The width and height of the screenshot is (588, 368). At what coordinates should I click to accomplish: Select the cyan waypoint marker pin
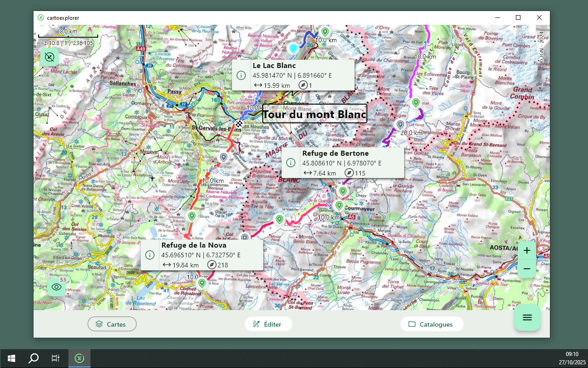[x=293, y=48]
